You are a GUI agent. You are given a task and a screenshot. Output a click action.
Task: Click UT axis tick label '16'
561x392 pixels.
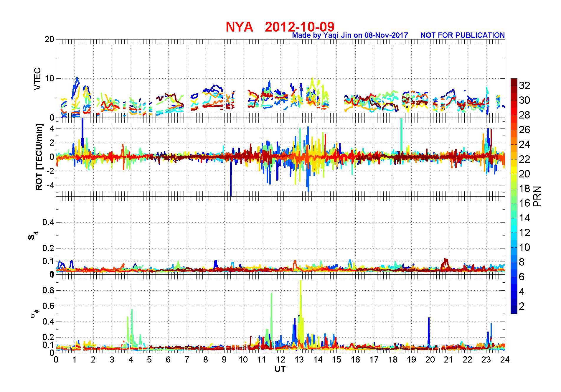point(355,360)
